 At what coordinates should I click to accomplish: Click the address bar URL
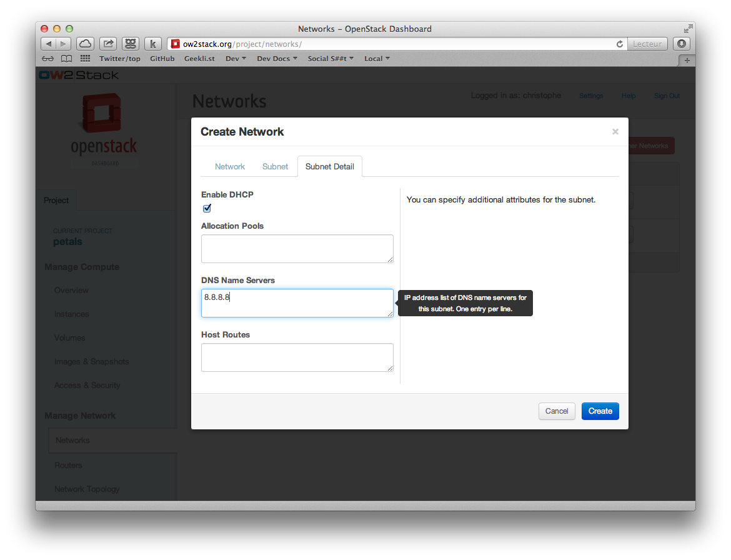coord(242,44)
